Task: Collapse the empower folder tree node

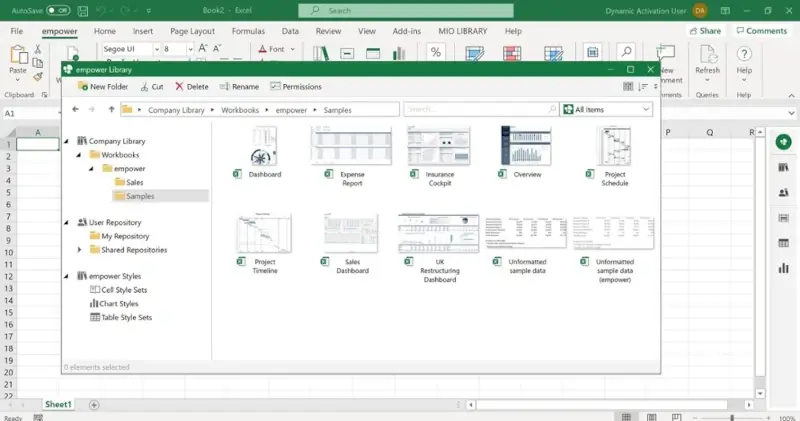Action: click(91, 168)
